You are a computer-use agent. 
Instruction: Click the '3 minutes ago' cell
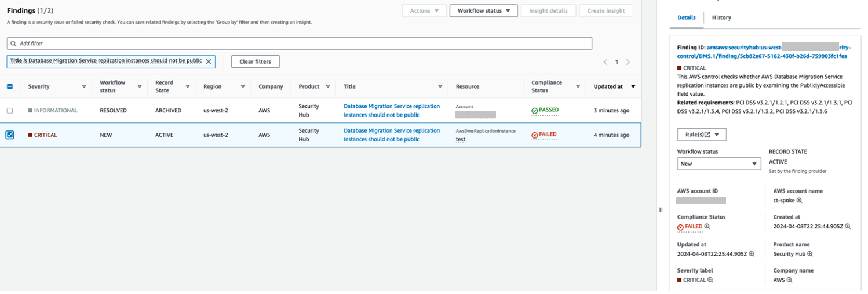point(611,111)
